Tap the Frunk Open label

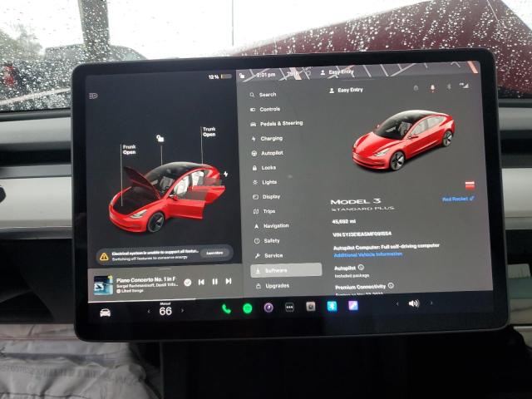pos(129,150)
